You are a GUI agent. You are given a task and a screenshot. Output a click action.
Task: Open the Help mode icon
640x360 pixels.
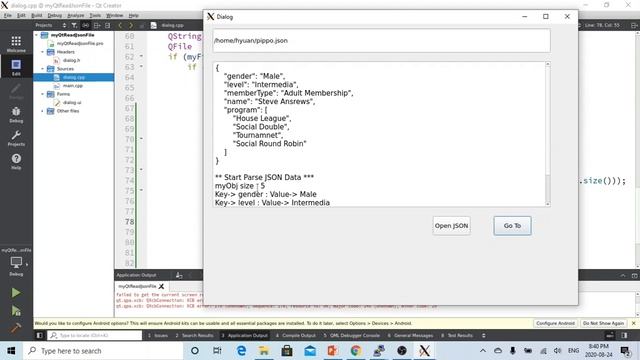pyautogui.click(x=16, y=162)
